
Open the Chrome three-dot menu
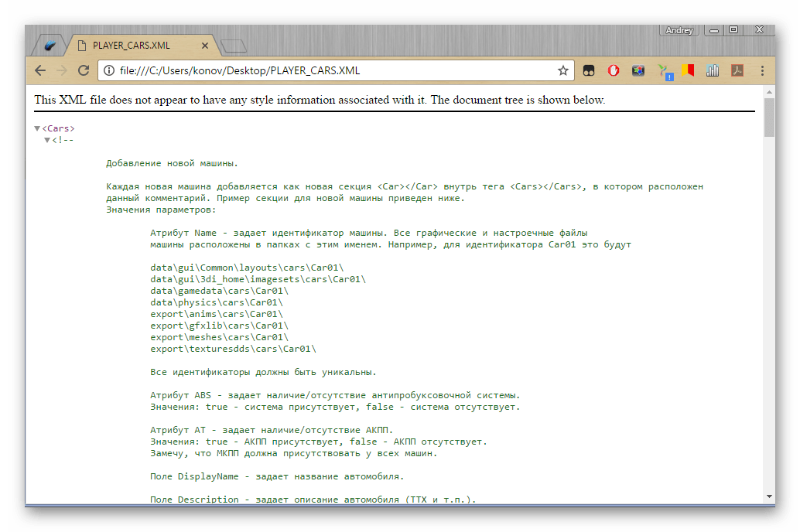tap(762, 70)
